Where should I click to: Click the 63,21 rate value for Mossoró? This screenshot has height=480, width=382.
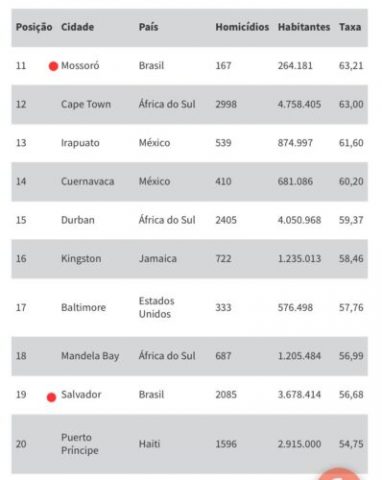pyautogui.click(x=351, y=66)
